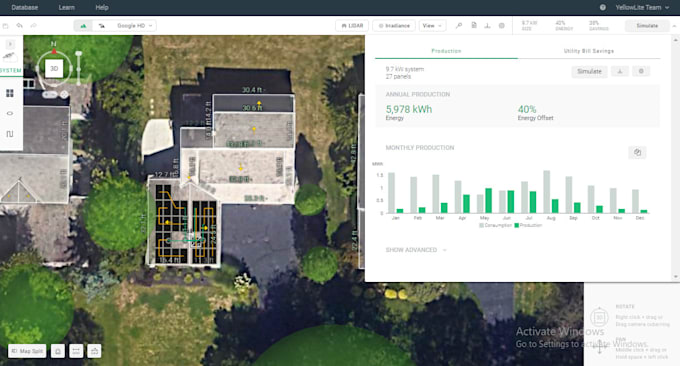This screenshot has height=366, width=680.
Task: Click the save design icon
Action: (6, 26)
